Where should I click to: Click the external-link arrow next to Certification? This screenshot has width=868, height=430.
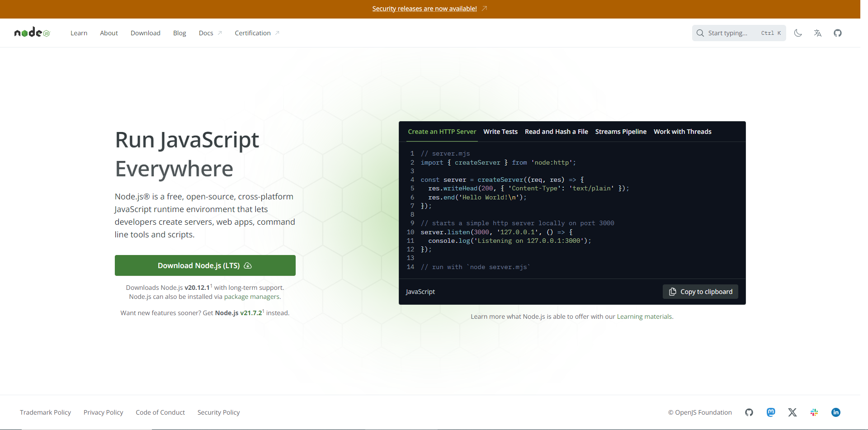point(277,33)
